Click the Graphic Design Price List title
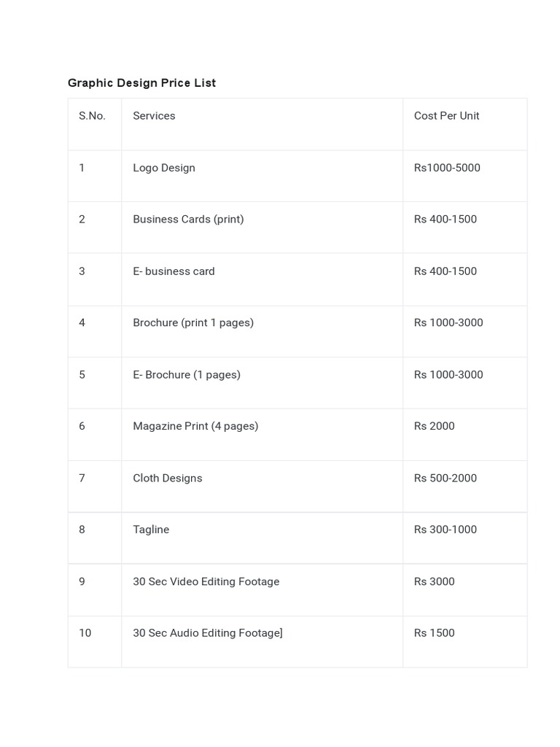Image resolution: width=560 pixels, height=747 pixels. point(141,83)
